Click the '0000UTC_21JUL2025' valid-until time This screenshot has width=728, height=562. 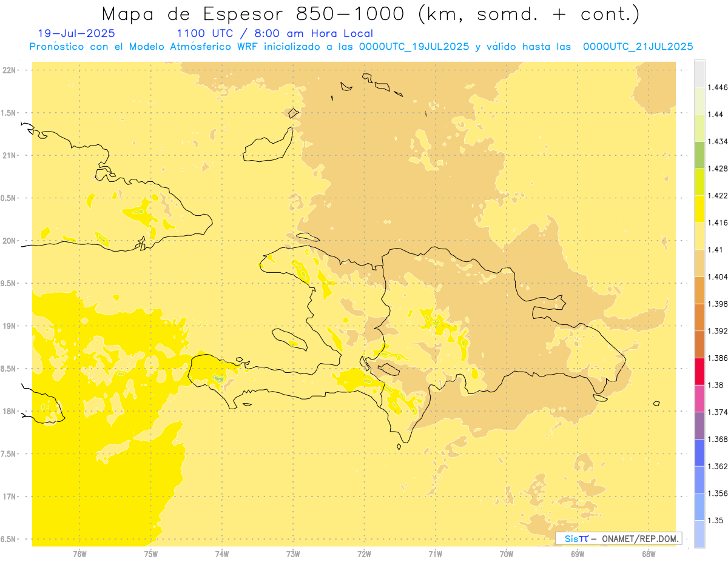(638, 46)
